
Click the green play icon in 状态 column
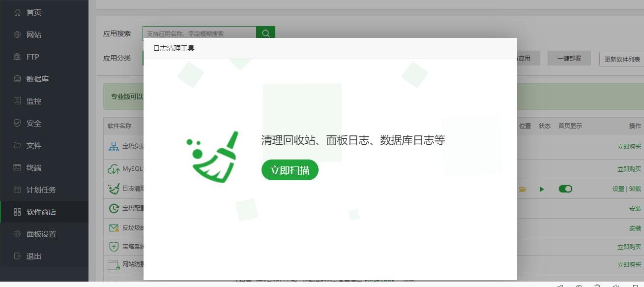[x=542, y=189]
